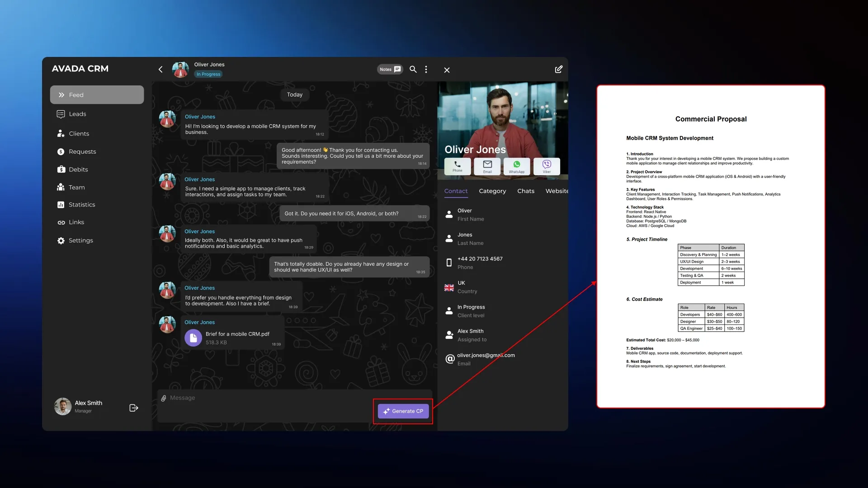Contact Oliver via the WhatsApp icon

[516, 166]
